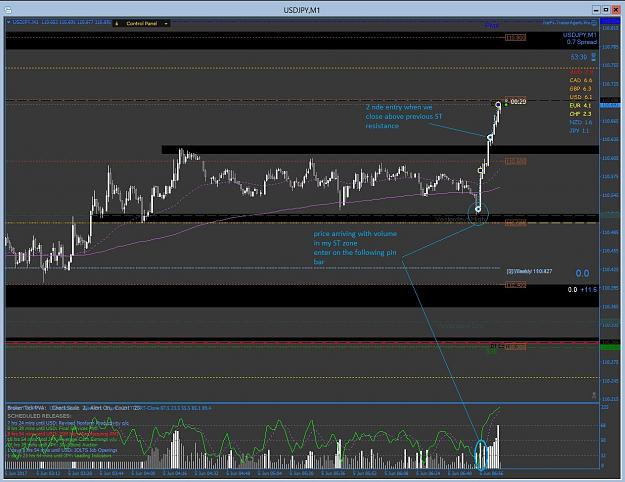Select the EUR 4.1 currency strength entry
The image size is (625, 482).
(x=581, y=105)
